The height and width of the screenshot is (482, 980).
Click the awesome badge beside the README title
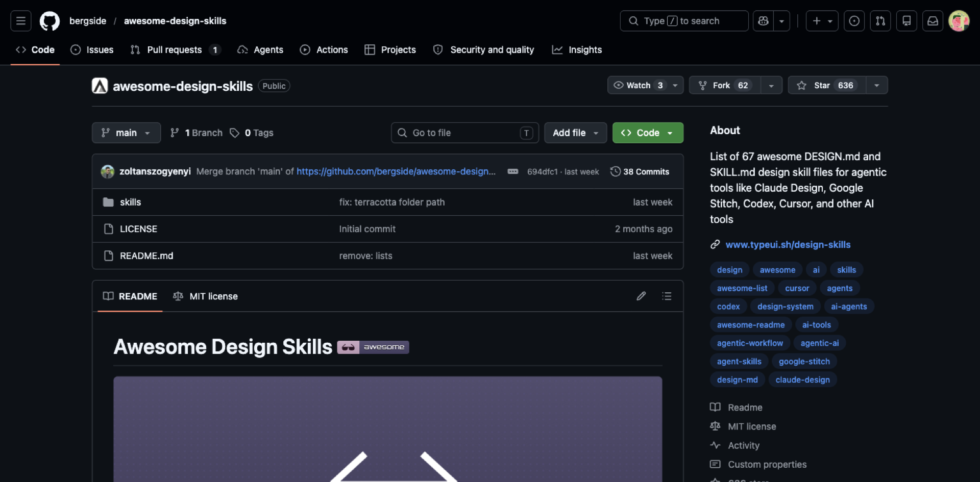373,347
